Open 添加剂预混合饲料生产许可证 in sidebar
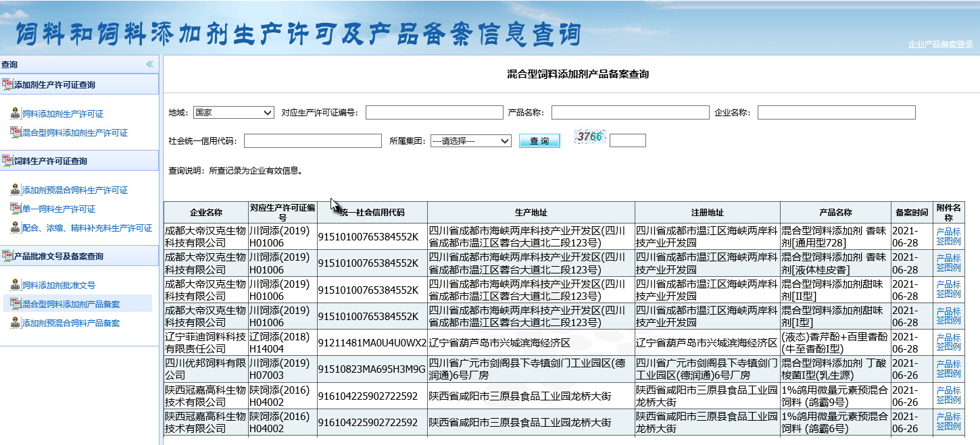980x445 pixels. tap(75, 190)
